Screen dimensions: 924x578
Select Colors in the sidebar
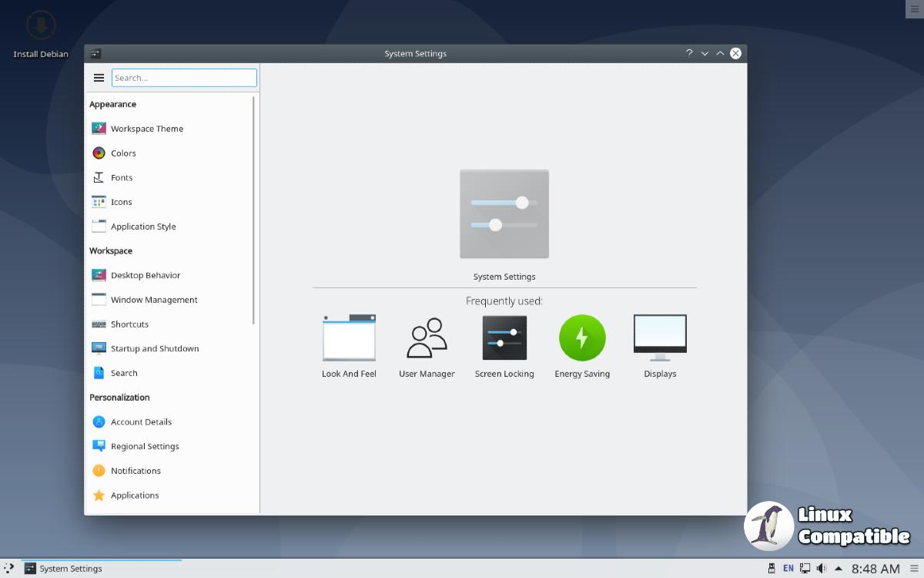[123, 153]
